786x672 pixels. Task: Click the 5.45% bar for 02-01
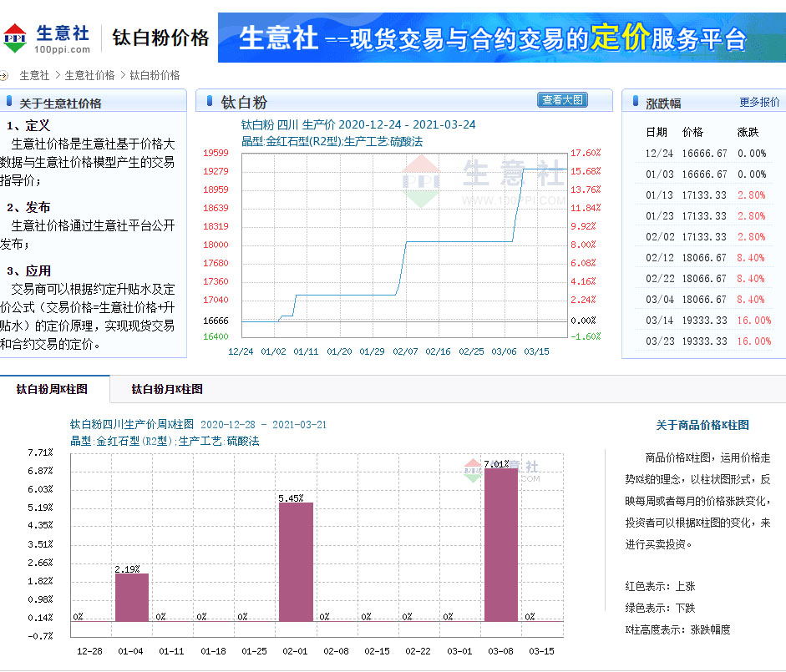click(296, 562)
